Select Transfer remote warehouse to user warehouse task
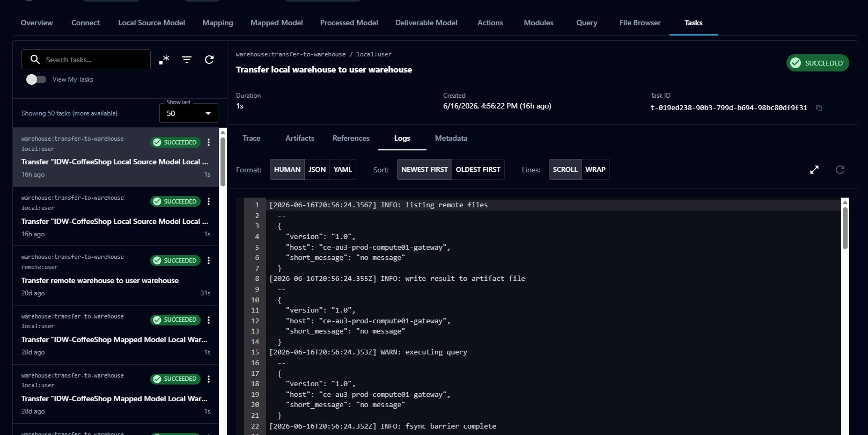 tap(115, 275)
